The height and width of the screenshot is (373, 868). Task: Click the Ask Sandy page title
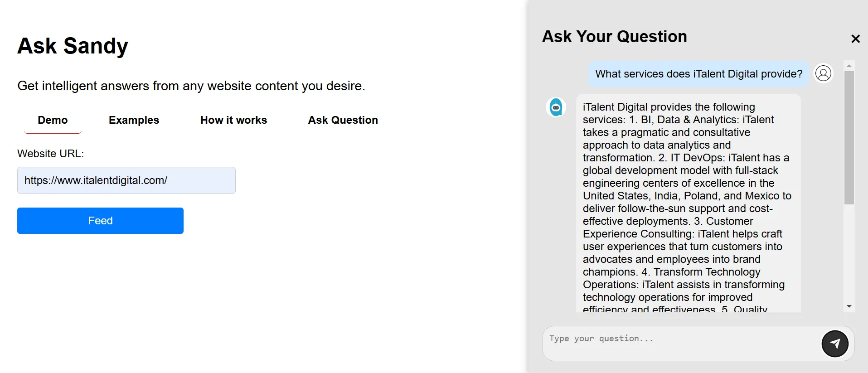(73, 46)
